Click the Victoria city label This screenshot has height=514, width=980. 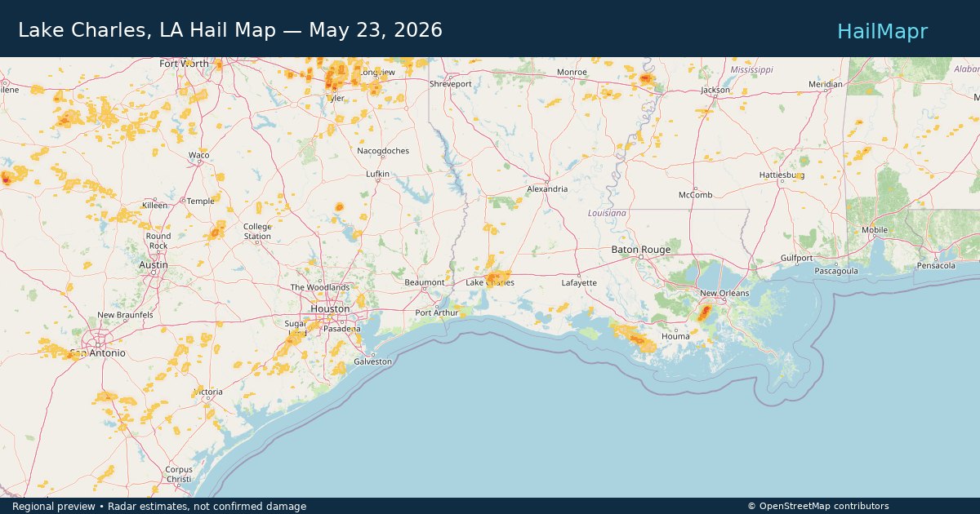tap(208, 392)
